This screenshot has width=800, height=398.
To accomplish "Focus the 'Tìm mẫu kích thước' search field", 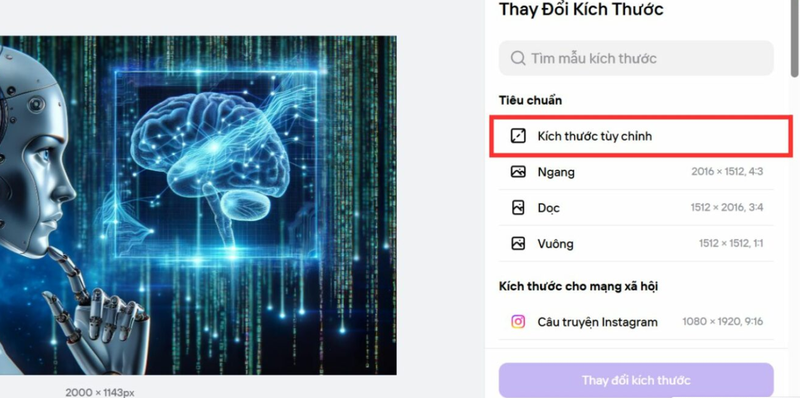I will (636, 58).
